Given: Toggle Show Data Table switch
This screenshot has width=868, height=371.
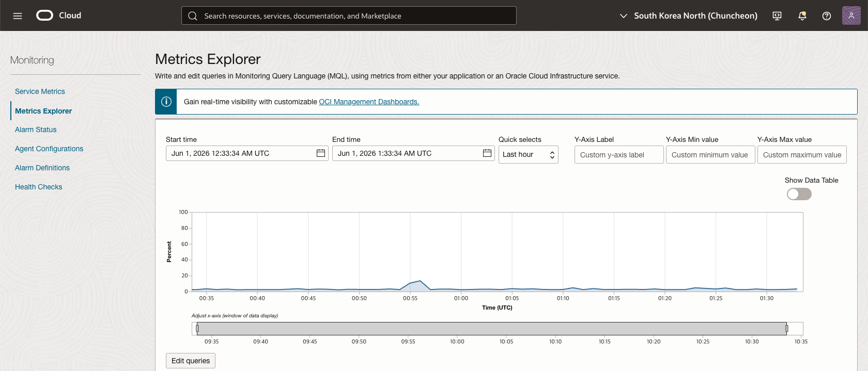Looking at the screenshot, I should tap(799, 194).
